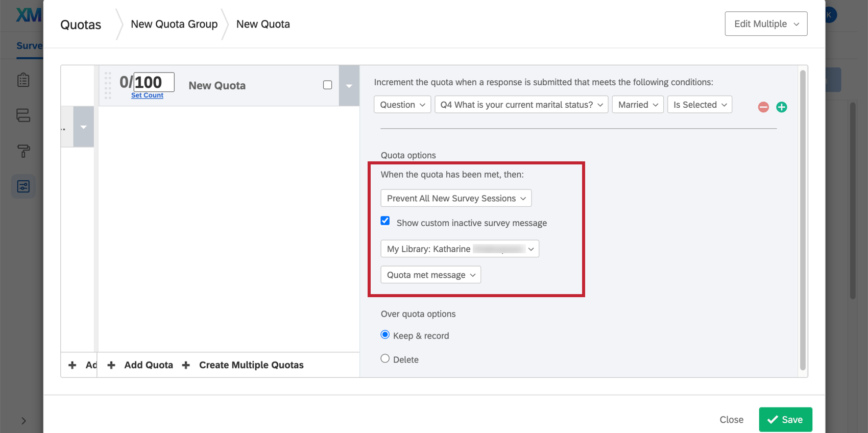
Task: Open the survey options sliders icon
Action: (x=23, y=186)
